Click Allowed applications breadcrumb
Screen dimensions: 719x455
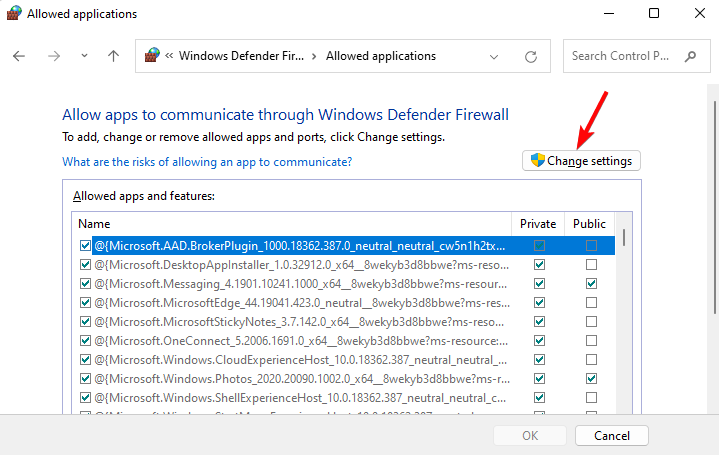(381, 56)
